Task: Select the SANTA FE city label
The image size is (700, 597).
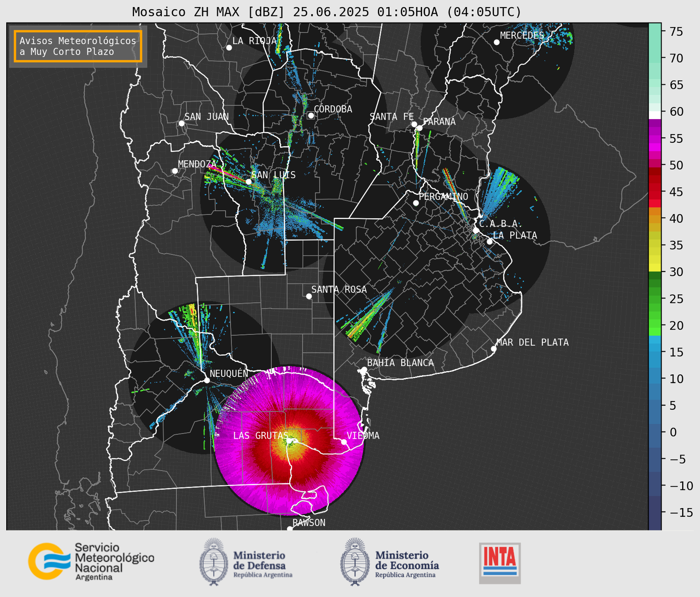Action: [392, 117]
